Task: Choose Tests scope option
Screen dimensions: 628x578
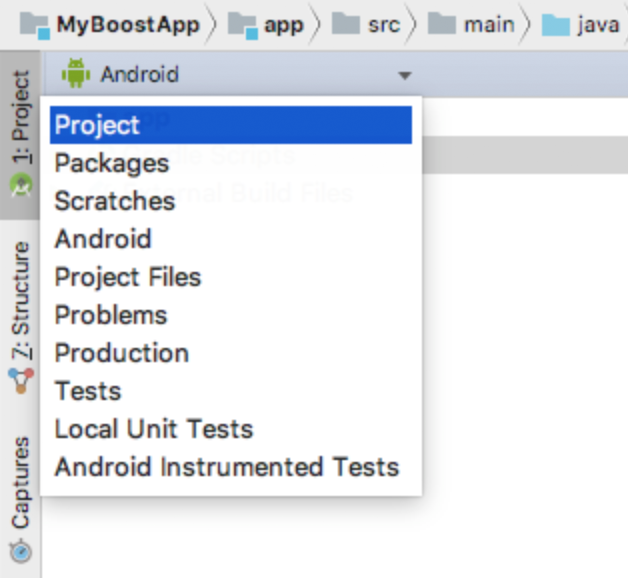Action: (231, 391)
